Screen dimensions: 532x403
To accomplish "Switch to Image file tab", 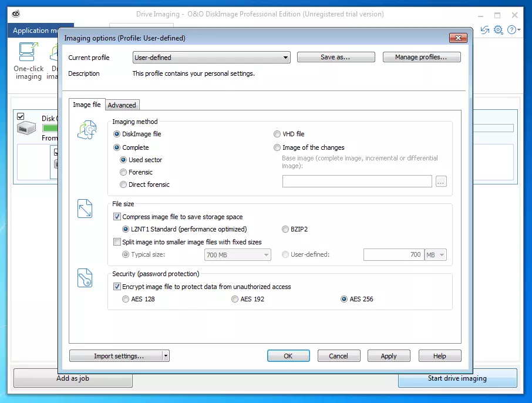I will click(87, 105).
